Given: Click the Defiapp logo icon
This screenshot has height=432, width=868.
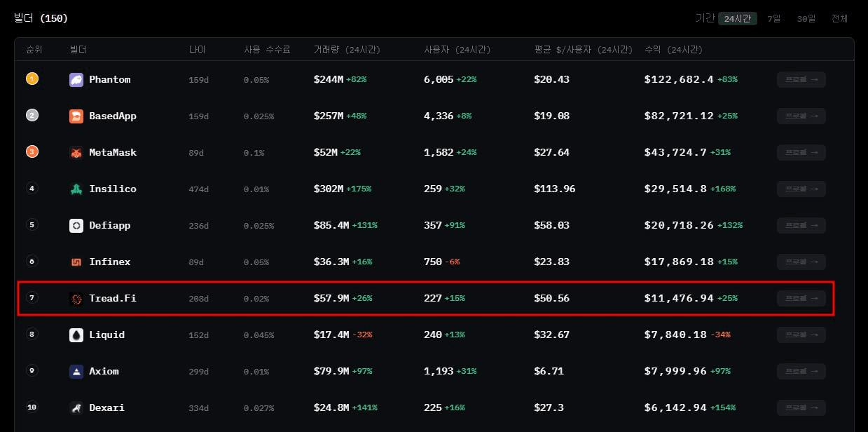Looking at the screenshot, I should click(x=76, y=226).
